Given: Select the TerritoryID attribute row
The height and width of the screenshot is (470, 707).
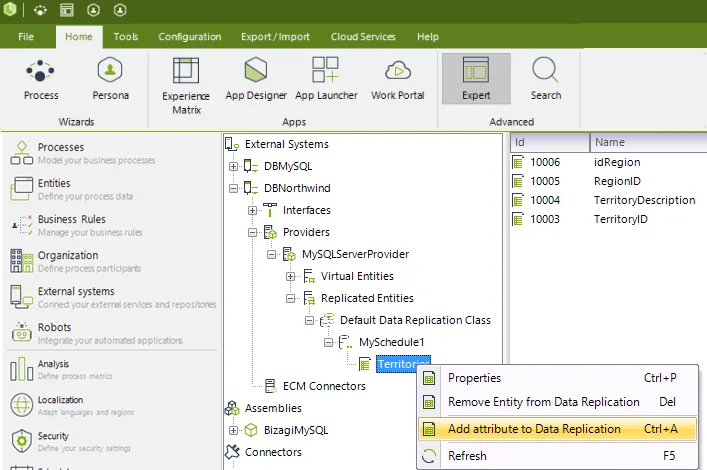Looking at the screenshot, I should click(x=609, y=219).
